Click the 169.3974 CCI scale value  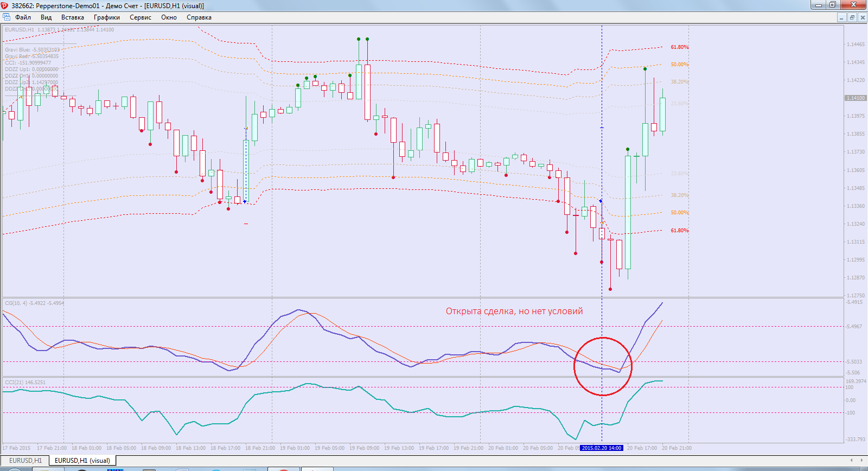(856, 381)
